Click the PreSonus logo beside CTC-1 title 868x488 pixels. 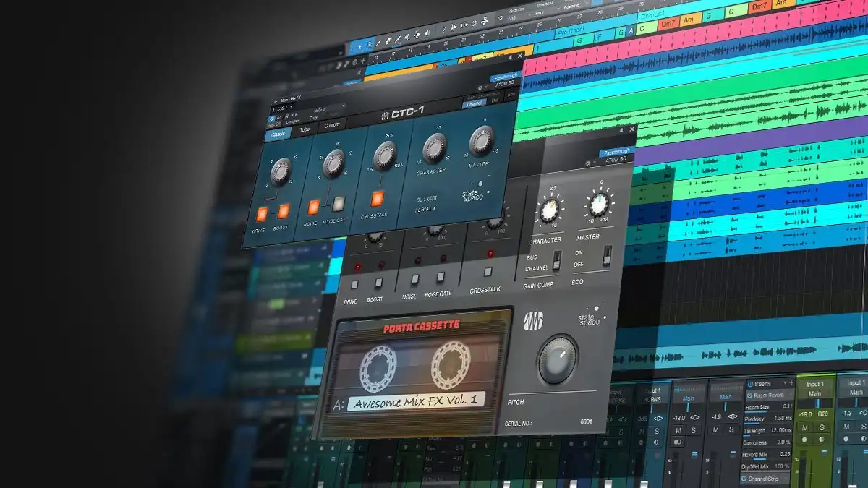coord(386,114)
